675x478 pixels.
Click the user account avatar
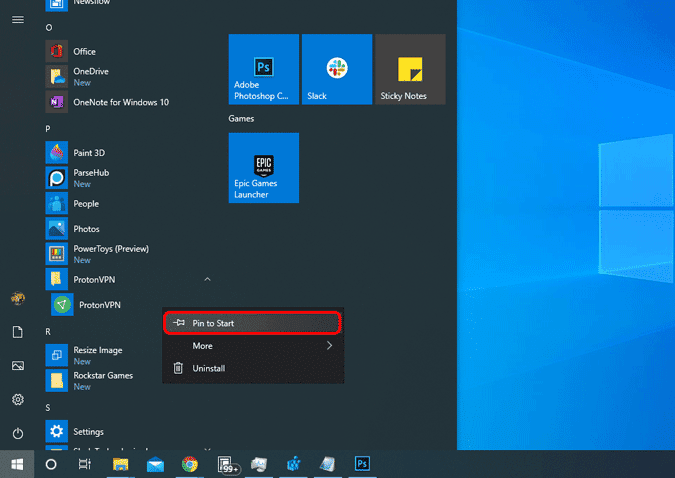click(x=18, y=298)
